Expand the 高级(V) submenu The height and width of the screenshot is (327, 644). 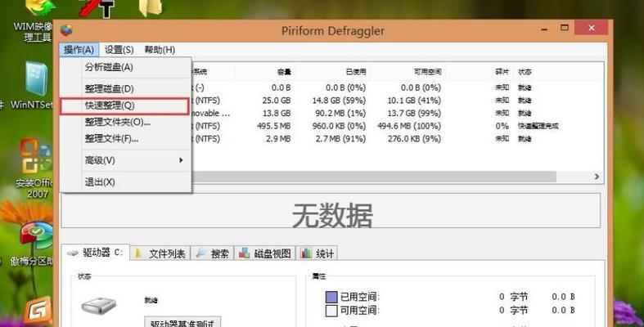pos(125,160)
